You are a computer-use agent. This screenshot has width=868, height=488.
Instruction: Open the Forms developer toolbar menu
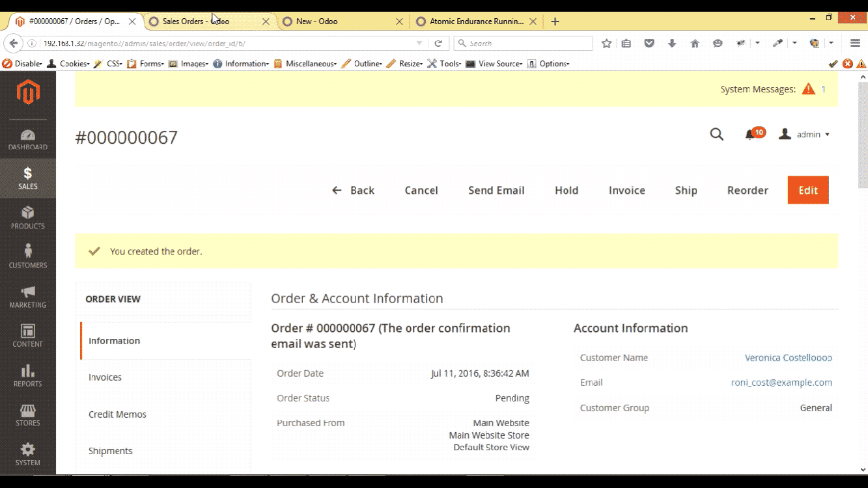coord(146,64)
